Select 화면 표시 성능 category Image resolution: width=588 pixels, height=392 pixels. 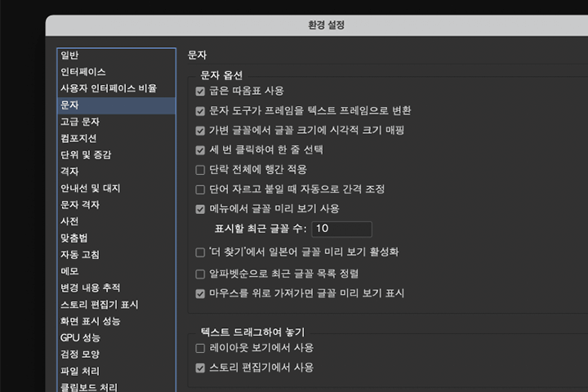[116, 321]
